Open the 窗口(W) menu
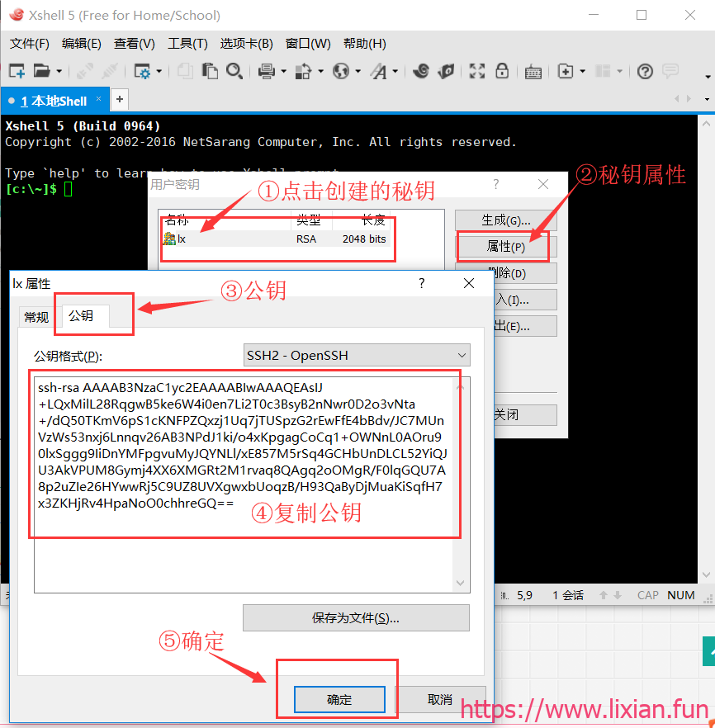The image size is (715, 728). tap(308, 44)
